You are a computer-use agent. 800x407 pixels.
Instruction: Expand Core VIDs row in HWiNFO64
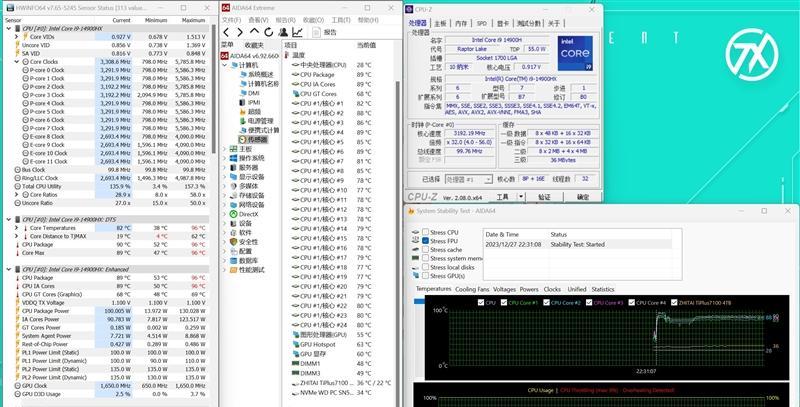[17, 37]
